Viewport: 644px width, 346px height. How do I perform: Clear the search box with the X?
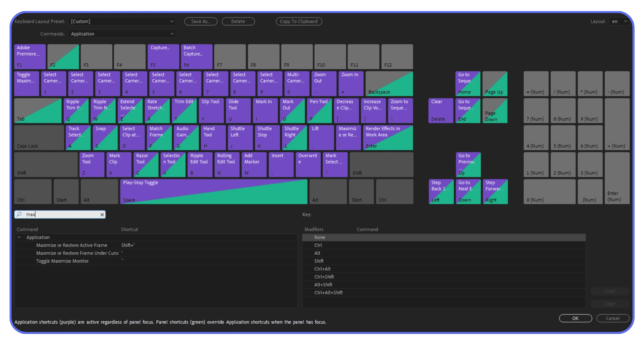click(102, 214)
